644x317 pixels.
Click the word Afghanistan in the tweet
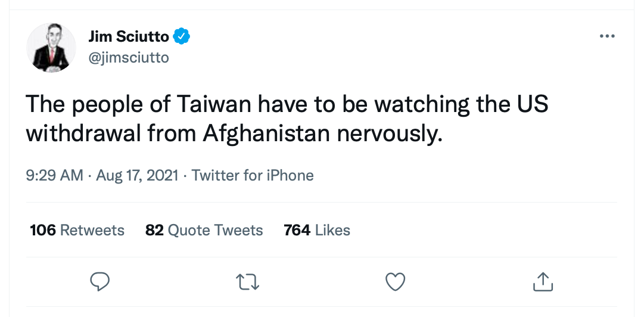266,133
